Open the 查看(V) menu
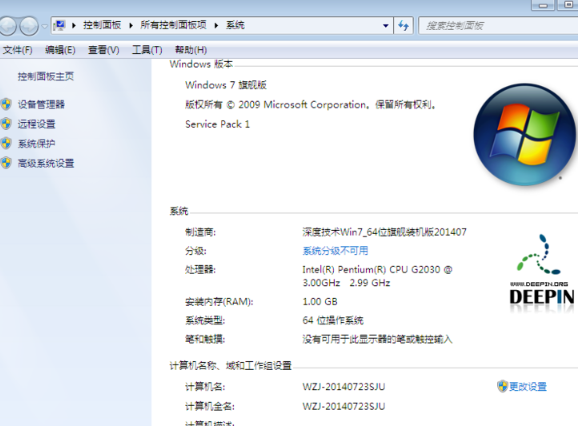 pyautogui.click(x=104, y=50)
